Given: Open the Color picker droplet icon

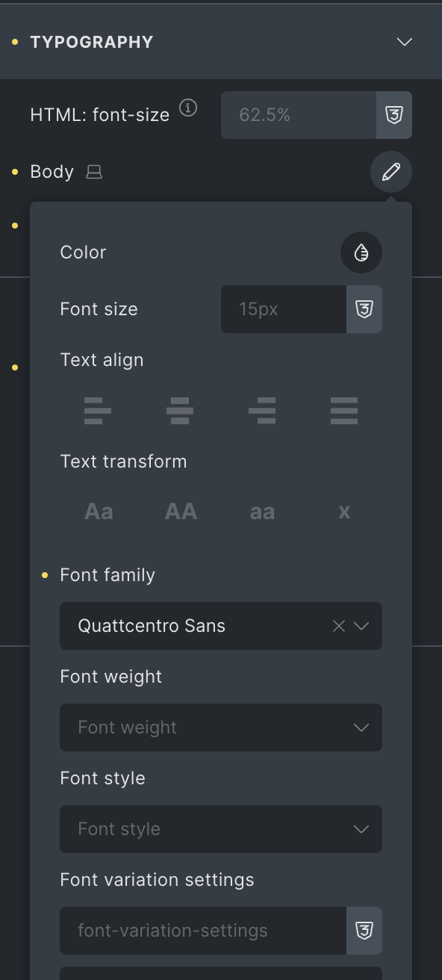Looking at the screenshot, I should (x=361, y=252).
